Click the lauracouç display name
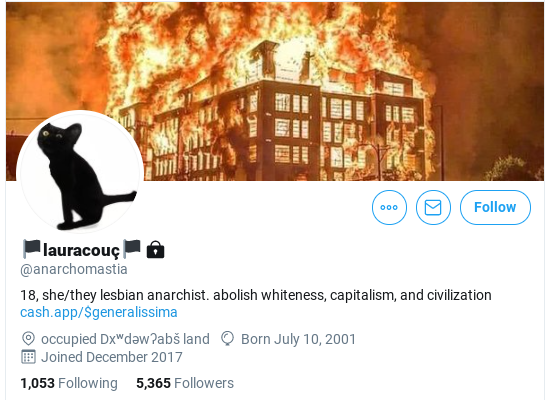The image size is (548, 400). click(81, 250)
